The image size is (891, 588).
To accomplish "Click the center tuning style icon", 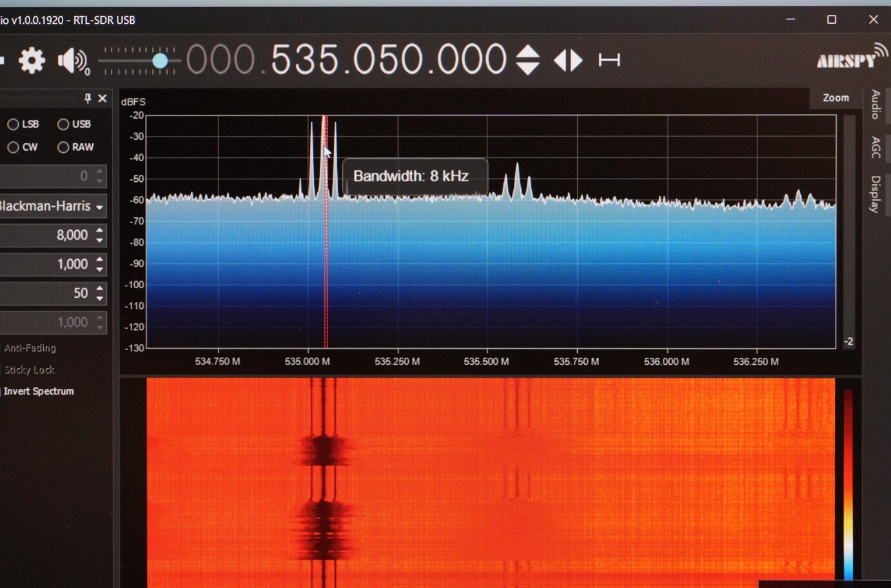I will click(x=609, y=60).
